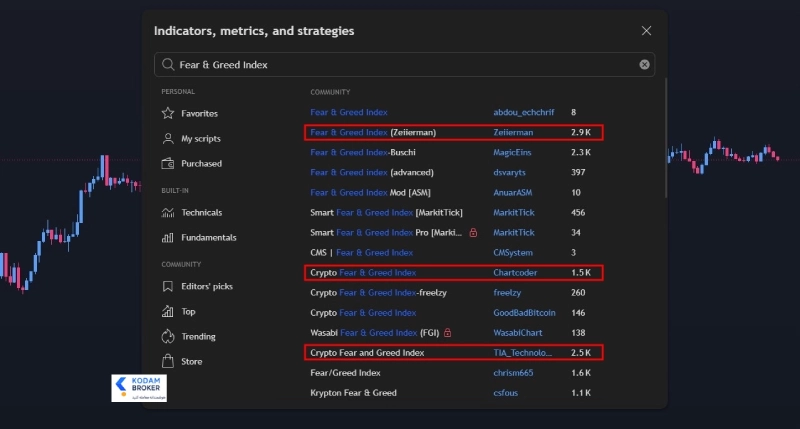The width and height of the screenshot is (800, 429).
Task: Close the Indicators dialog
Action: coord(646,31)
